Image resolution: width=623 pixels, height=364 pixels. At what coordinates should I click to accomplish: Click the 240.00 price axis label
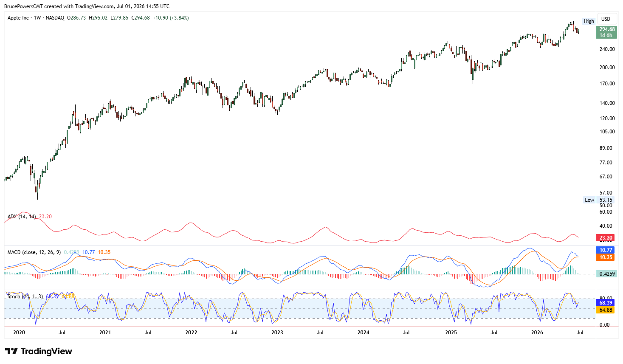[607, 49]
